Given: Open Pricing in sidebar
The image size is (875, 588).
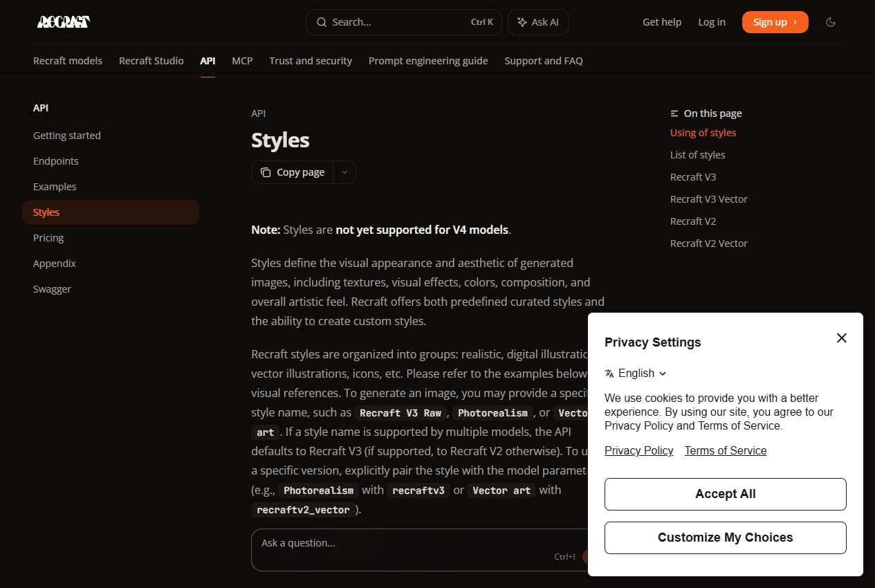Looking at the screenshot, I should pyautogui.click(x=111, y=238).
